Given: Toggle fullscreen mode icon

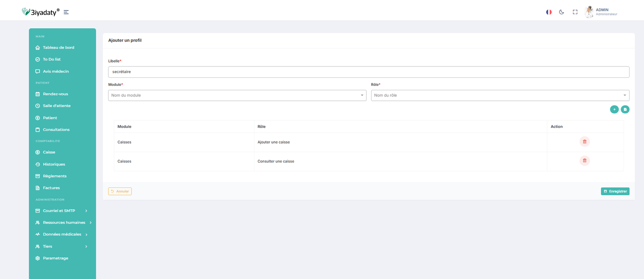Looking at the screenshot, I should coord(575,12).
